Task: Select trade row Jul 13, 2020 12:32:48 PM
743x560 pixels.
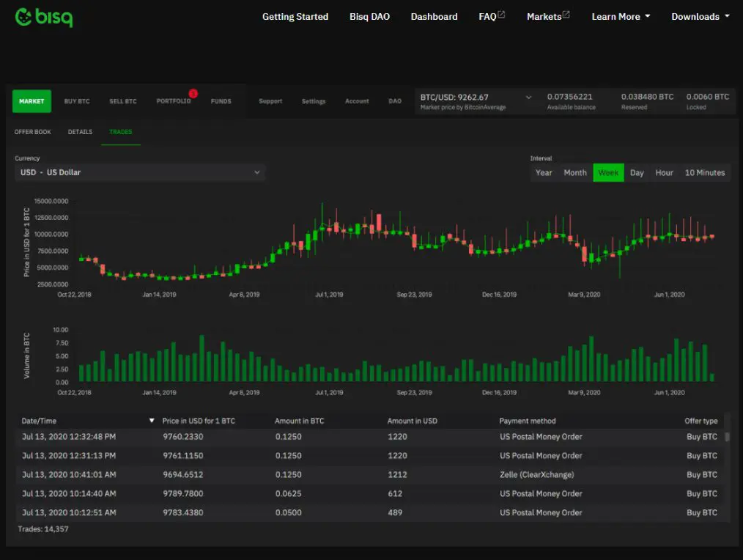Action: coord(371,437)
